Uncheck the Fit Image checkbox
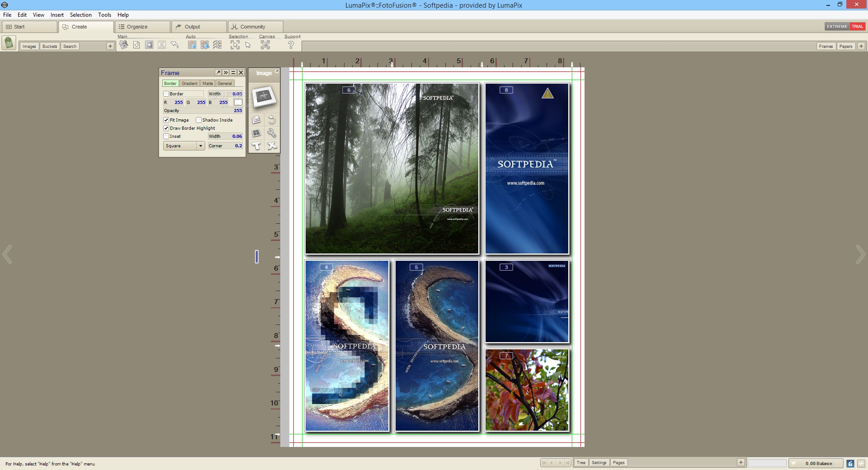This screenshot has height=470, width=868. (x=166, y=120)
